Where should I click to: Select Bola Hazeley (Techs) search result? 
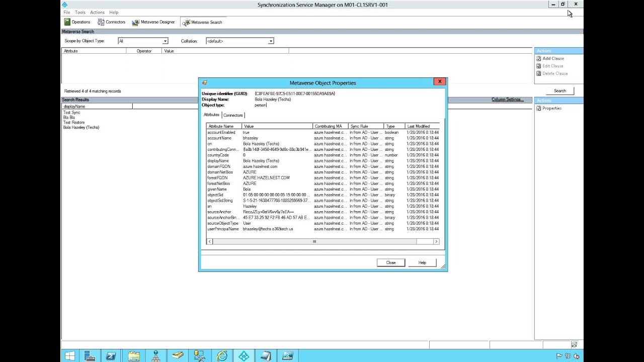point(81,128)
